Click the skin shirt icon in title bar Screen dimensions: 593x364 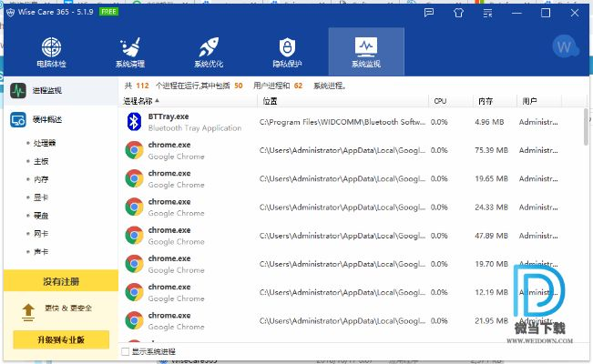(458, 13)
